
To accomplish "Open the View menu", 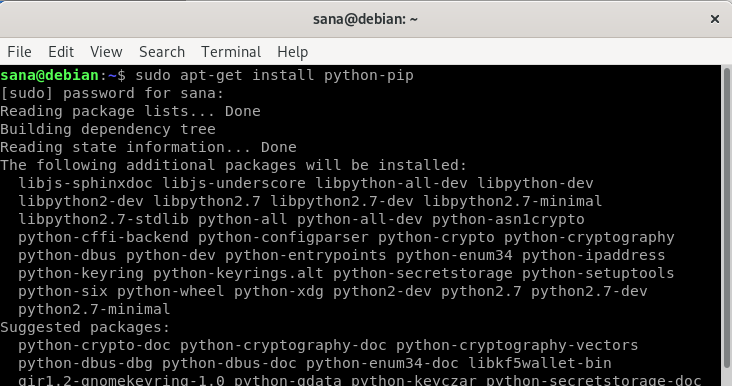I will (x=106, y=52).
